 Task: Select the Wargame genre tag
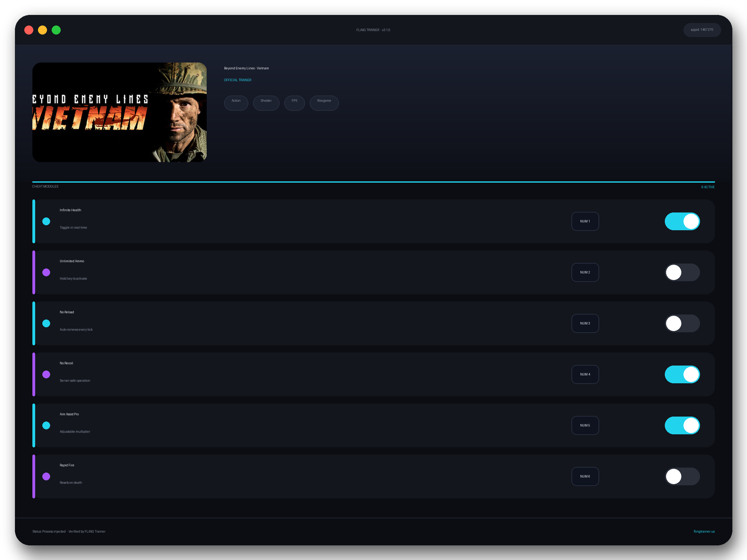click(x=324, y=103)
